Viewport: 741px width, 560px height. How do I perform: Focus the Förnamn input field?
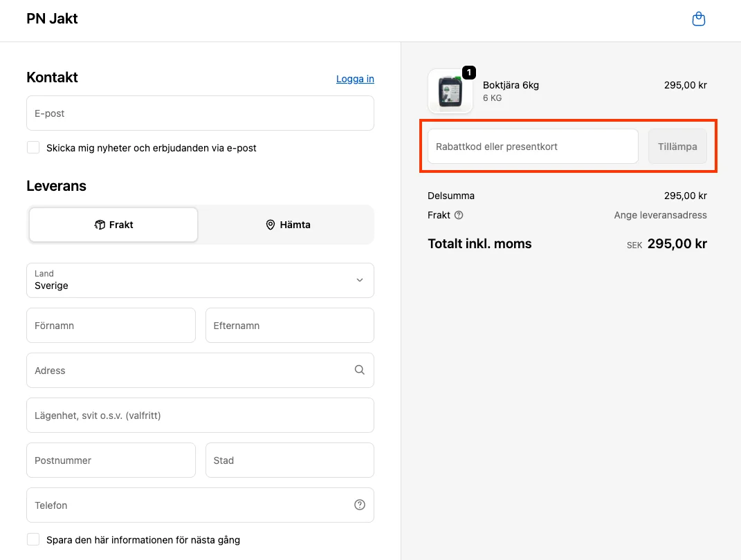click(x=111, y=326)
